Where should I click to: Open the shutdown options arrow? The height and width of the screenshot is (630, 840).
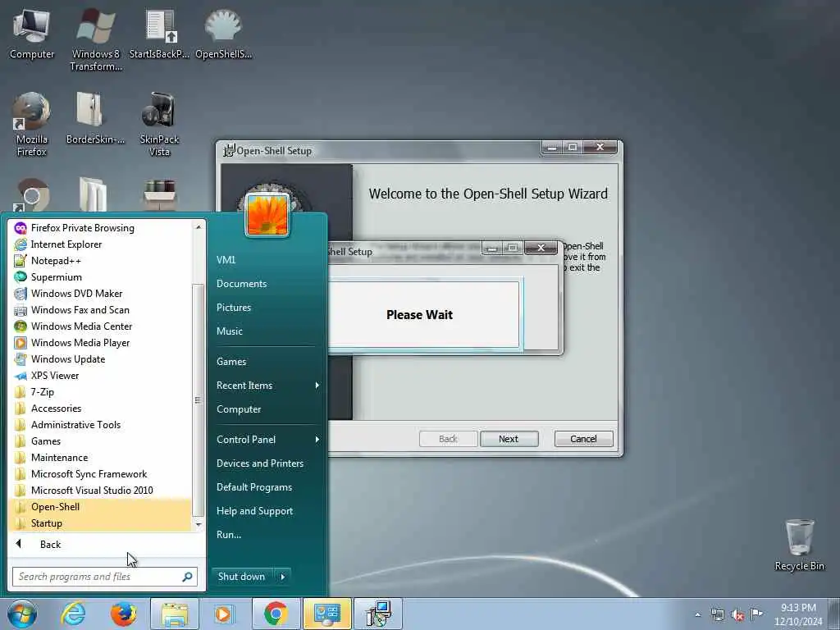(x=283, y=577)
